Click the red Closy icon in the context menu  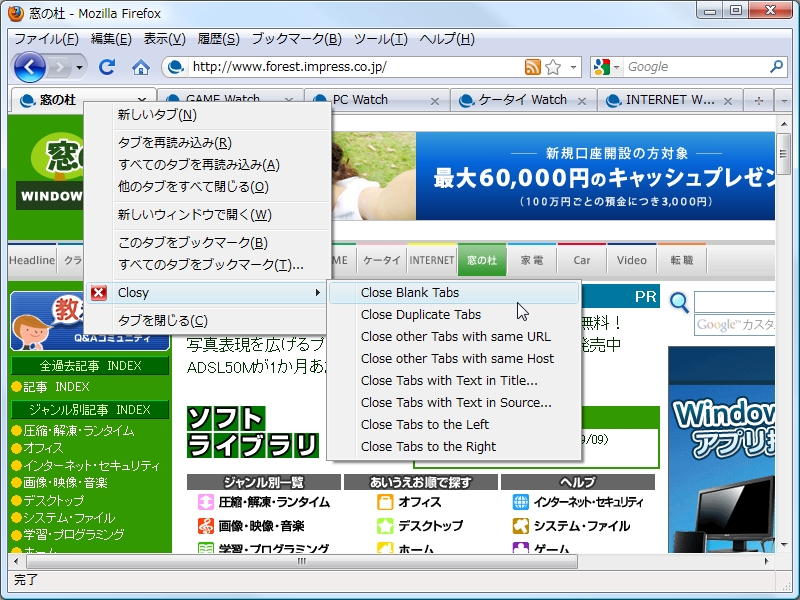(x=99, y=293)
